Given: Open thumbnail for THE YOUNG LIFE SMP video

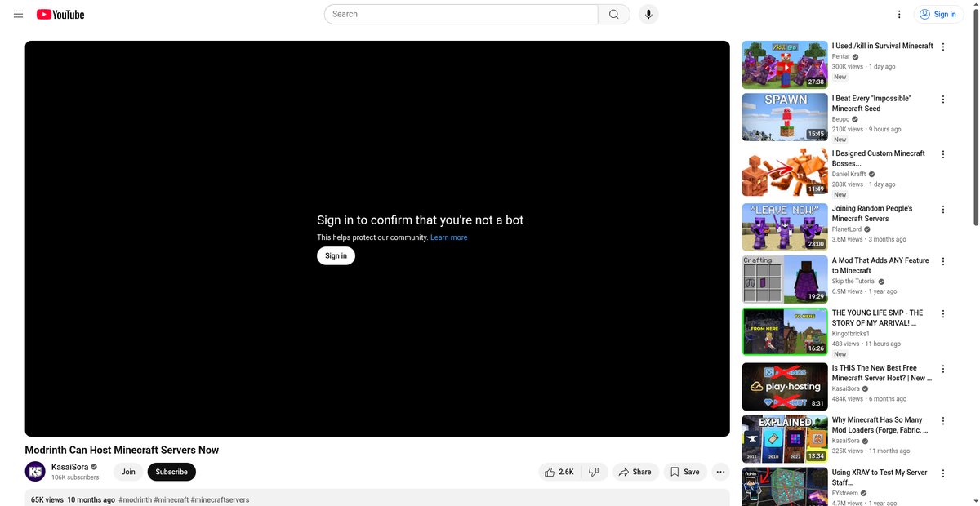Looking at the screenshot, I should [785, 331].
